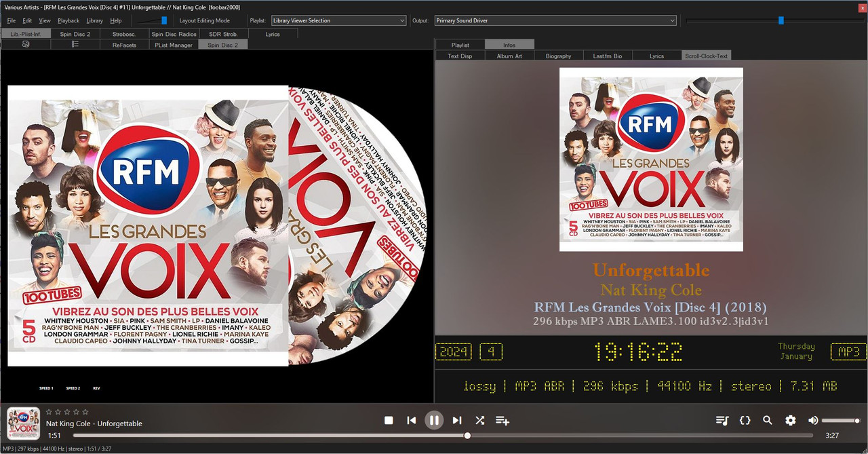Screen dimensions: 868x454
Task: Expand the Playlist dropdown
Action: [x=339, y=20]
